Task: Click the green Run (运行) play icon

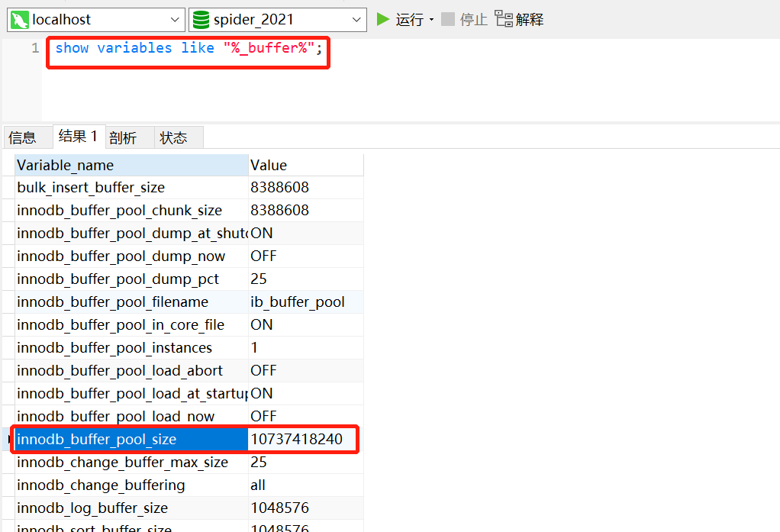Action: click(382, 19)
